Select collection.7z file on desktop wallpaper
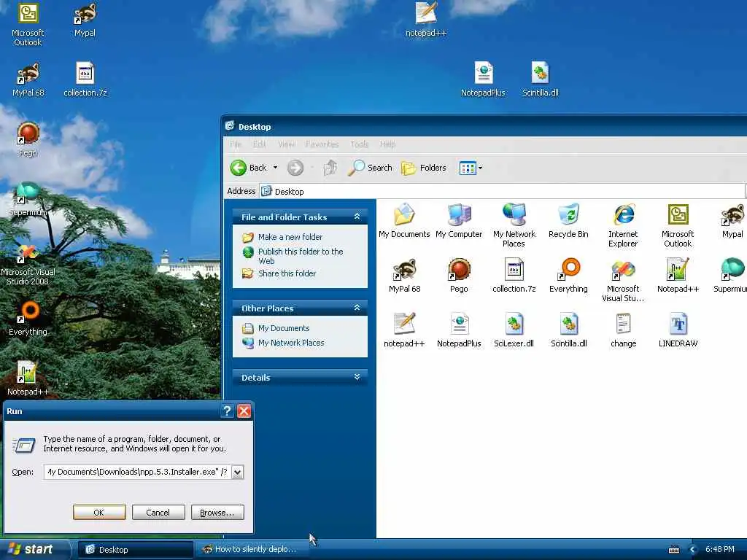This screenshot has height=560, width=747. point(85,80)
